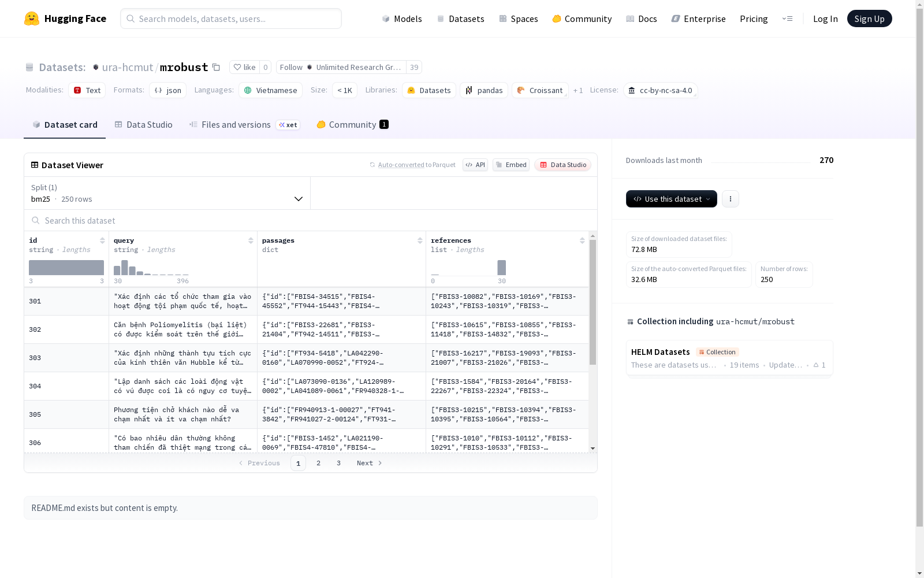Select the pandas library tag
Viewport: 924px width, 578px height.
coord(484,90)
